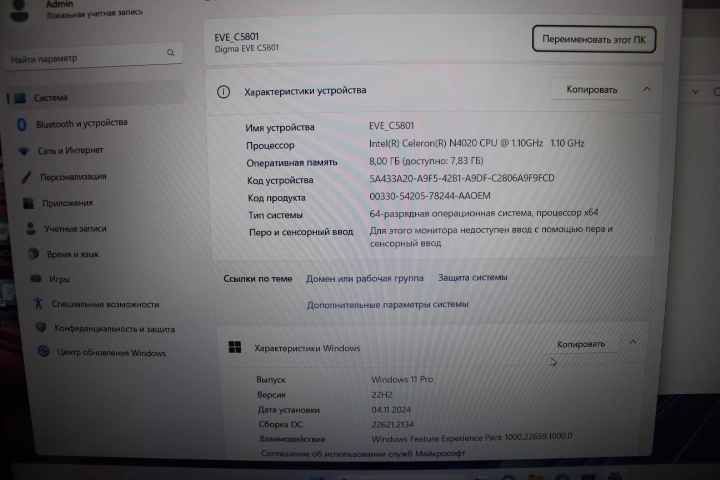Open the Система settings category
The width and height of the screenshot is (720, 480).
tap(95, 97)
